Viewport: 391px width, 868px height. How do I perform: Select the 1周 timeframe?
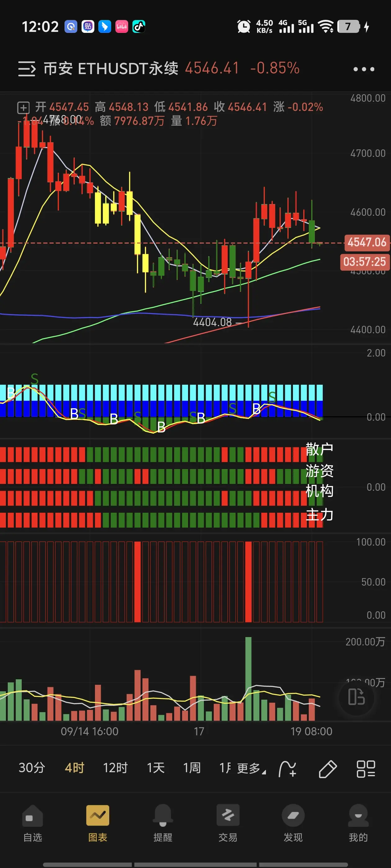(192, 768)
